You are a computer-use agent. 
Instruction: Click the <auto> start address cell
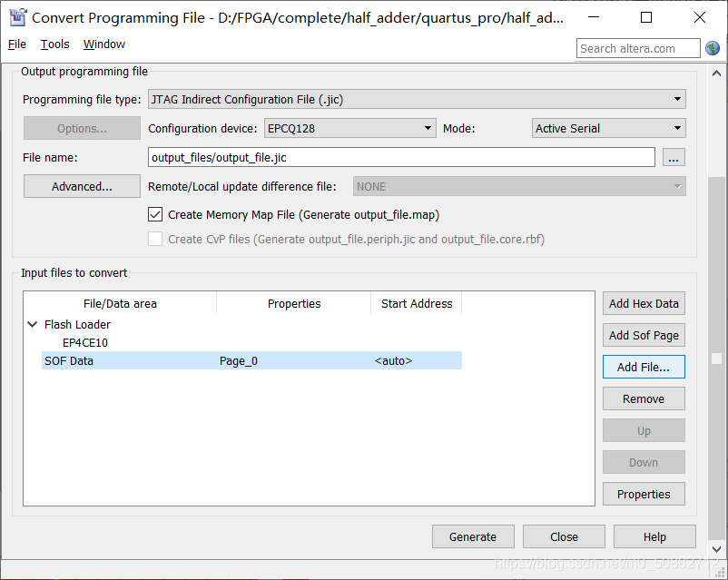pyautogui.click(x=393, y=361)
